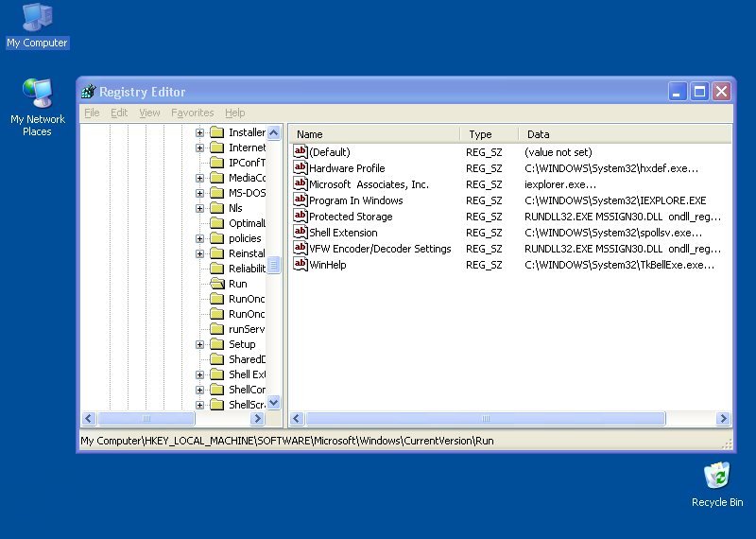
Task: Open the Help menu
Action: click(234, 113)
